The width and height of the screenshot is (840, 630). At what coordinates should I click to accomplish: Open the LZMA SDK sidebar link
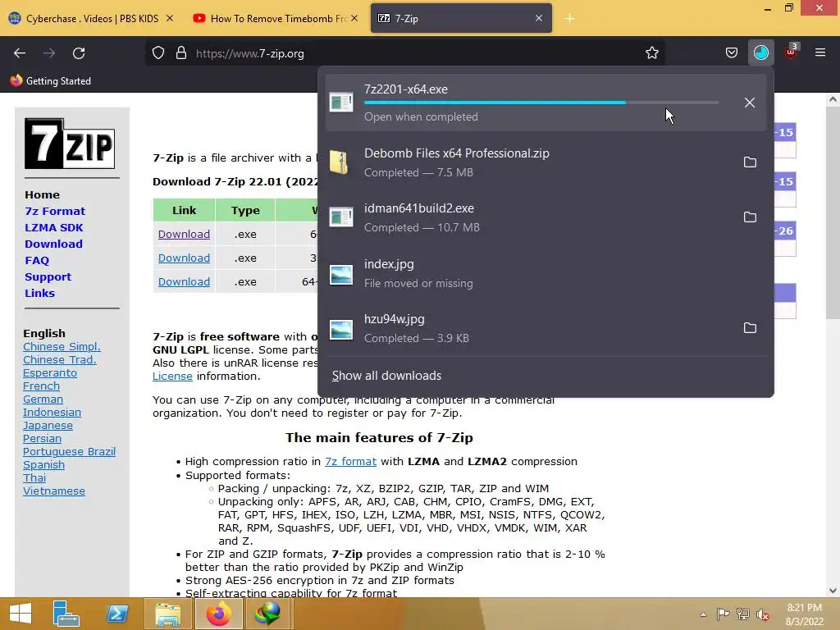coord(54,228)
